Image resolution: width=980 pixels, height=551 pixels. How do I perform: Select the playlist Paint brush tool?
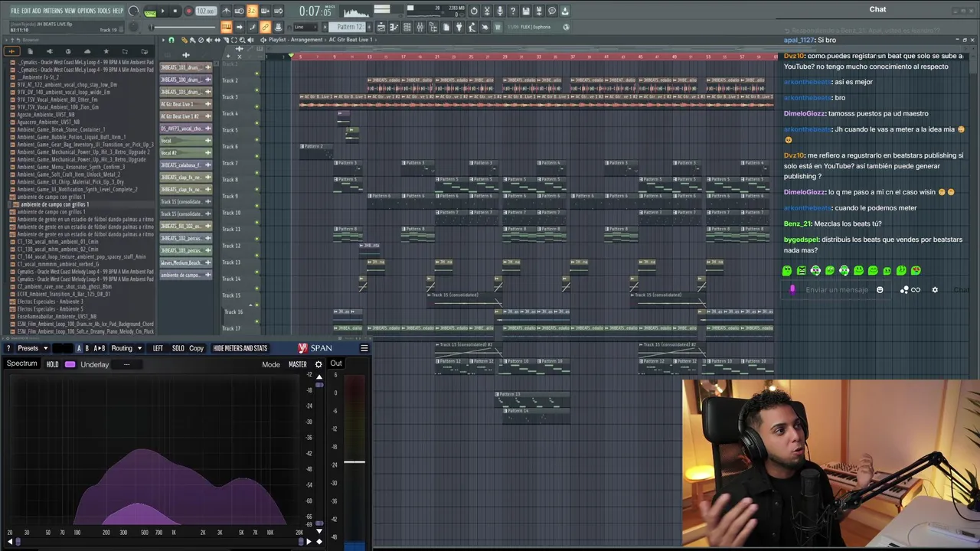tap(192, 40)
